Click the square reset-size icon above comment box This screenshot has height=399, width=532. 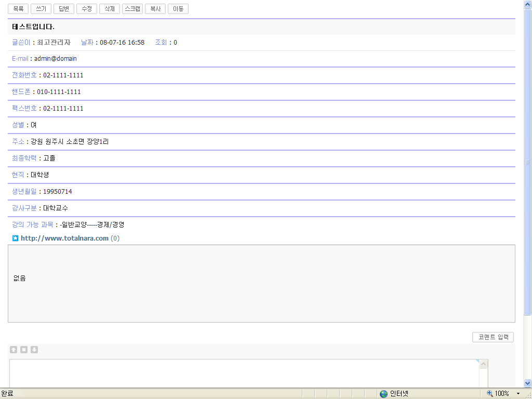click(x=24, y=350)
